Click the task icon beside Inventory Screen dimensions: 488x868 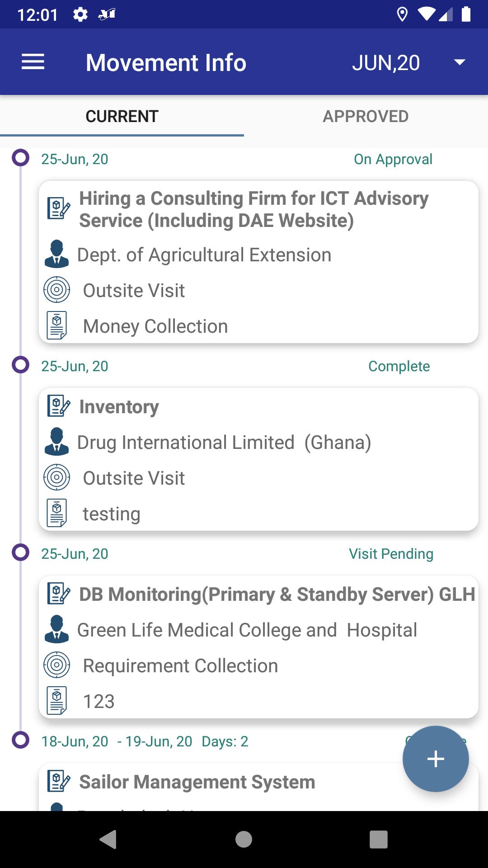58,406
